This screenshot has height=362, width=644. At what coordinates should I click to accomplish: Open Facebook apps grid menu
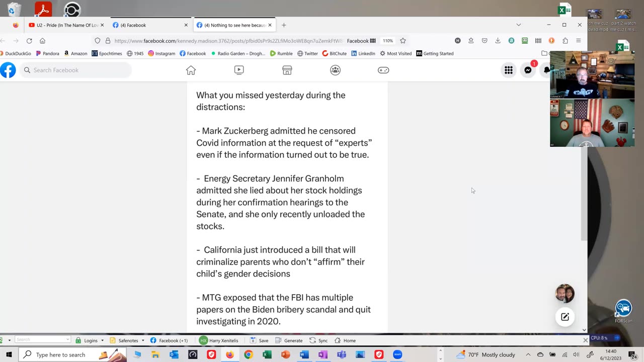coord(509,70)
